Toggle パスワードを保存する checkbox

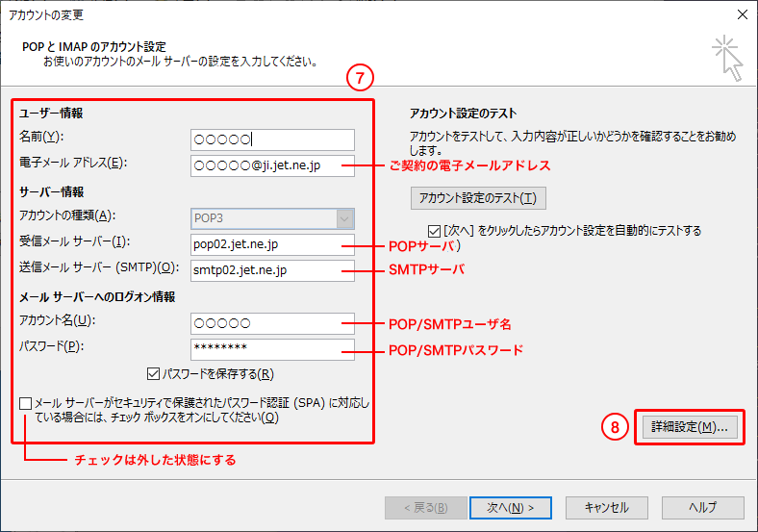click(x=153, y=373)
